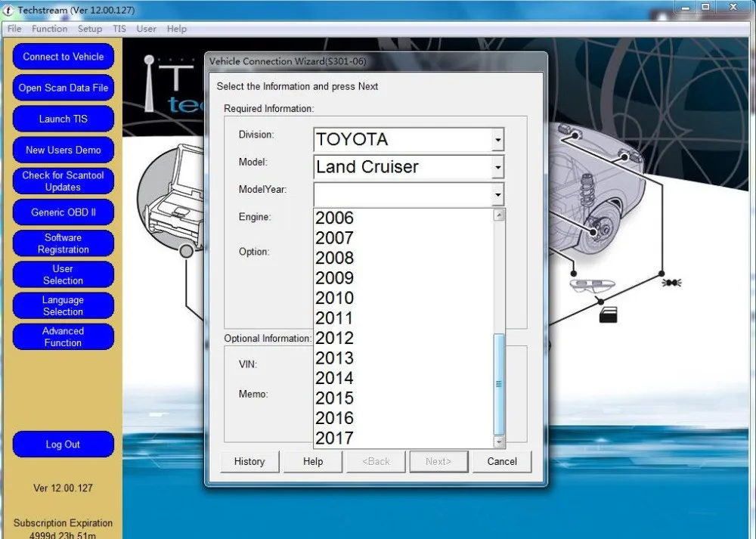Select model year 2015
The width and height of the screenshot is (756, 539).
[404, 398]
